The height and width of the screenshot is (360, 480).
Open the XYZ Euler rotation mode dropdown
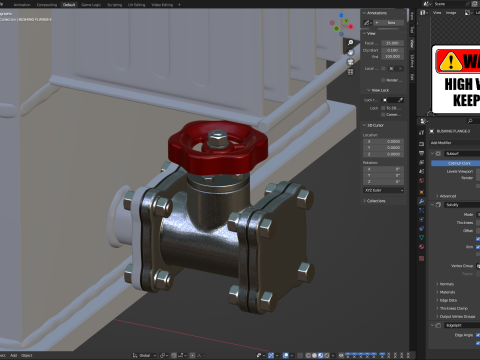(383, 190)
